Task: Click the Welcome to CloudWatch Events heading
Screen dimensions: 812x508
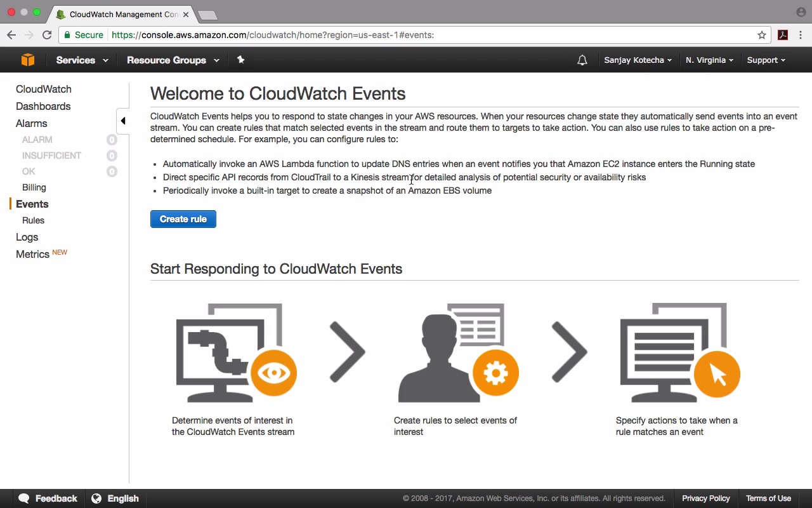Action: (x=278, y=93)
